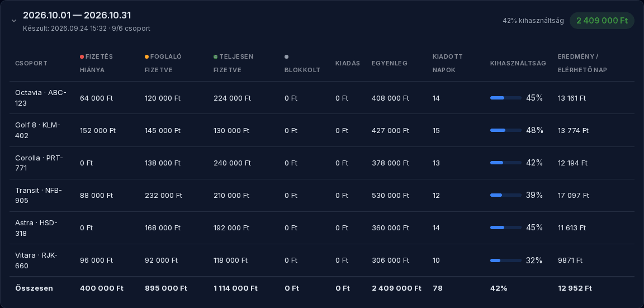
Task: Select the Transit · NFB-905 group name
Action: (39, 196)
